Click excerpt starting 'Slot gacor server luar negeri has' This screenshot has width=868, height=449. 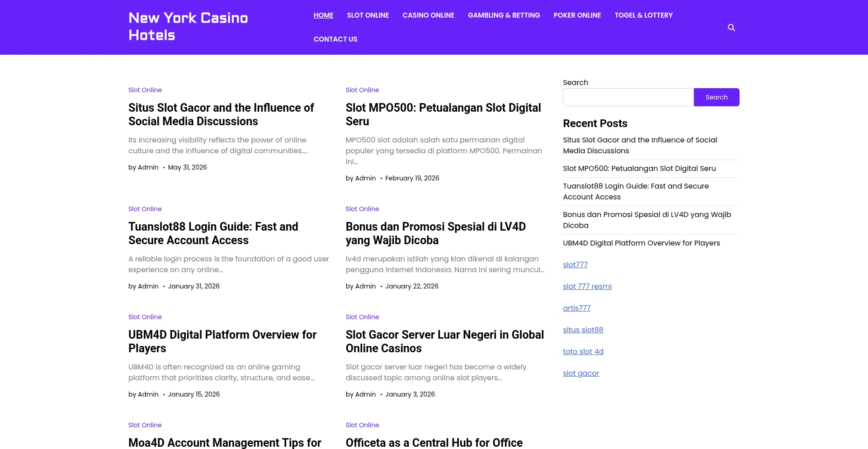coord(436,373)
